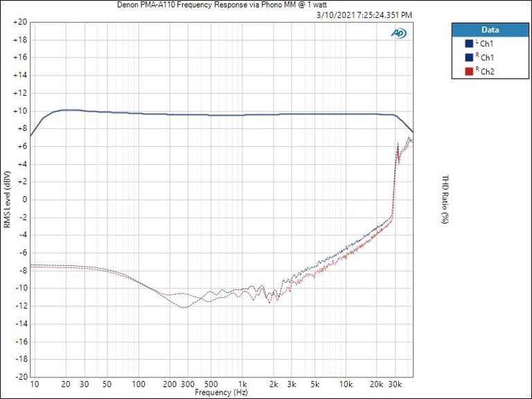This screenshot has width=532, height=399.
Task: Click the Frequency (Hz) axis title
Action: tap(221, 392)
